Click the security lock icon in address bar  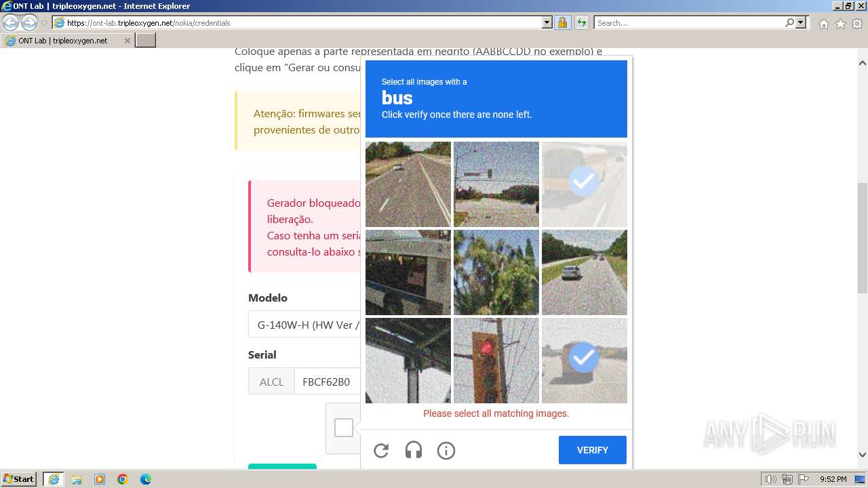[562, 22]
